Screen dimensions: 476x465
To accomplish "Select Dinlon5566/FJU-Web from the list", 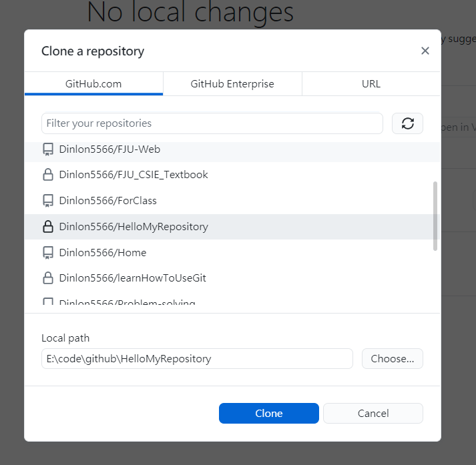I will pyautogui.click(x=109, y=149).
